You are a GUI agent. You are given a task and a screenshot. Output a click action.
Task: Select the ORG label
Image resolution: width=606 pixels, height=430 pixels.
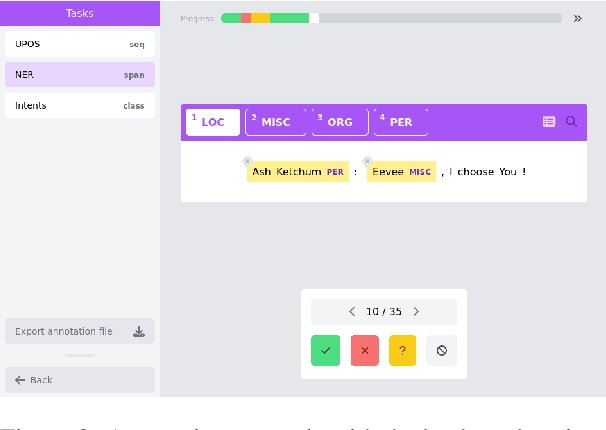[x=340, y=122]
